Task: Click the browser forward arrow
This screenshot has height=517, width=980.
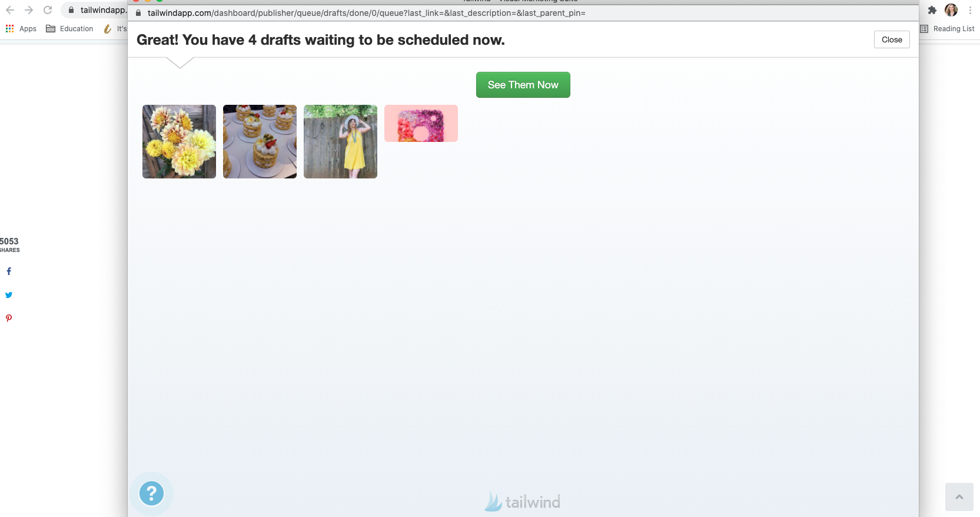Action: [x=29, y=10]
